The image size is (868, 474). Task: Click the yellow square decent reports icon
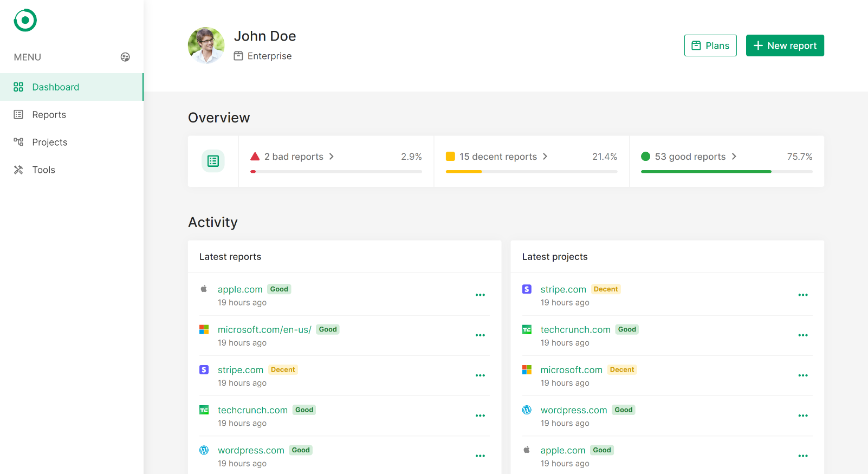click(450, 157)
